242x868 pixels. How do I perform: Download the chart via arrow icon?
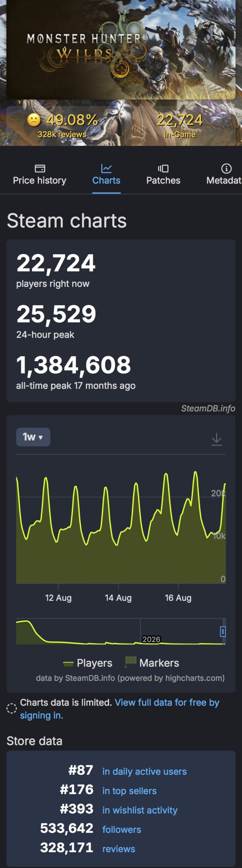click(217, 439)
